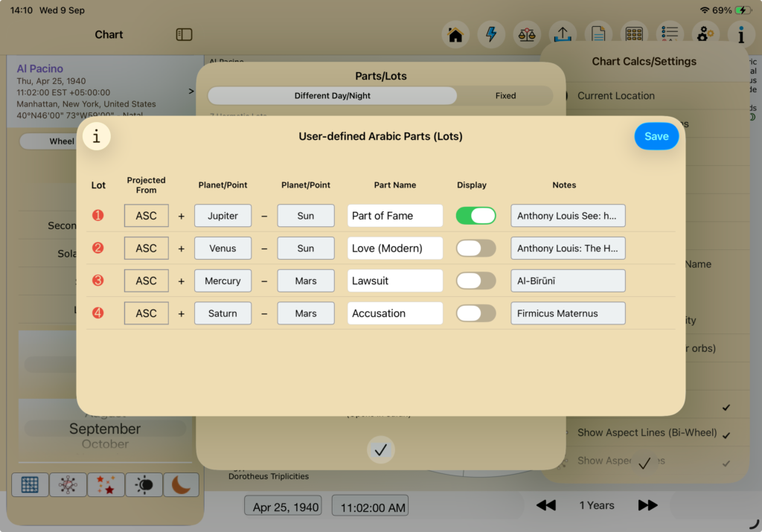Open the balance scales icon
Image resolution: width=762 pixels, height=532 pixels.
[x=527, y=34]
